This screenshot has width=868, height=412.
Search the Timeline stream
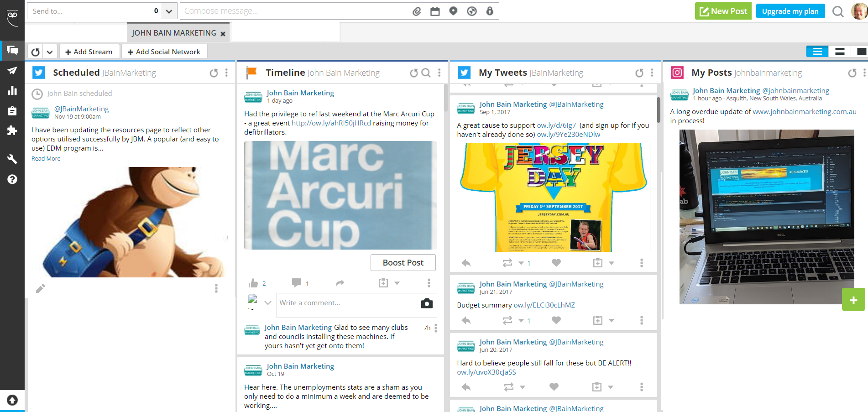pyautogui.click(x=426, y=73)
